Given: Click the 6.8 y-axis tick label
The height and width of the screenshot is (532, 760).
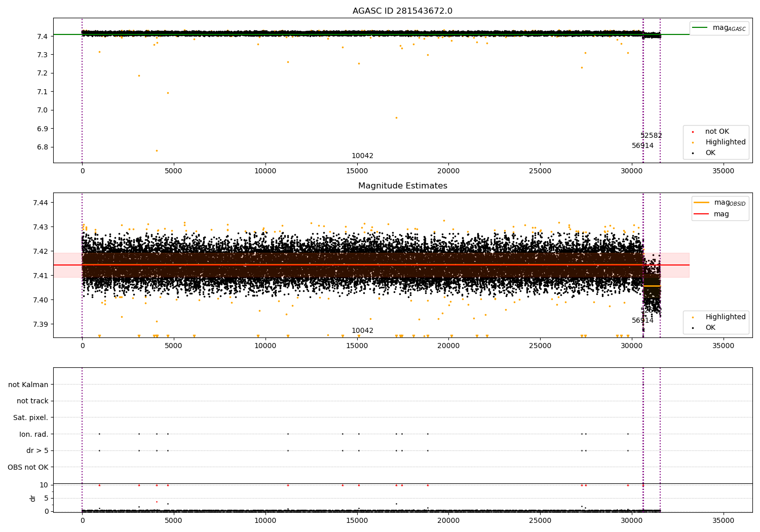Looking at the screenshot, I should [x=43, y=147].
